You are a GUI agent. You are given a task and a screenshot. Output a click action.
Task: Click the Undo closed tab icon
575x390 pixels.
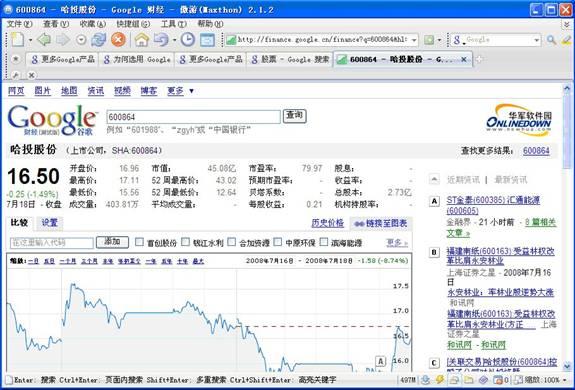tap(161, 39)
